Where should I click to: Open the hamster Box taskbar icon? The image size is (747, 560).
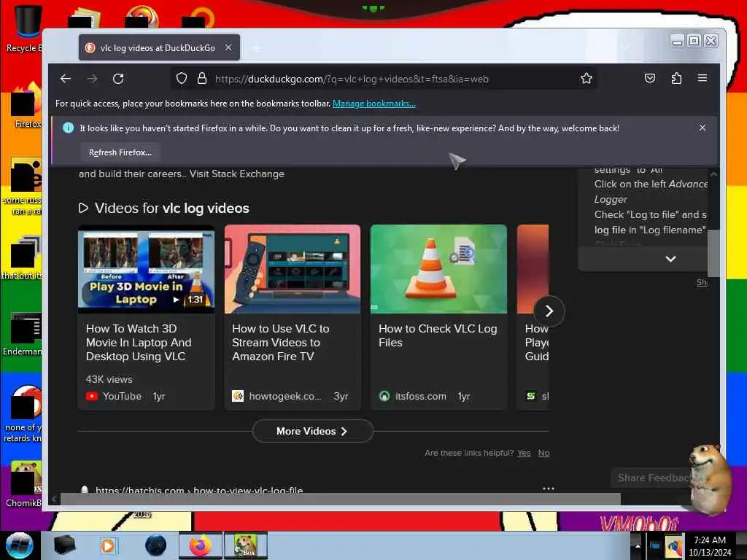coord(245,545)
